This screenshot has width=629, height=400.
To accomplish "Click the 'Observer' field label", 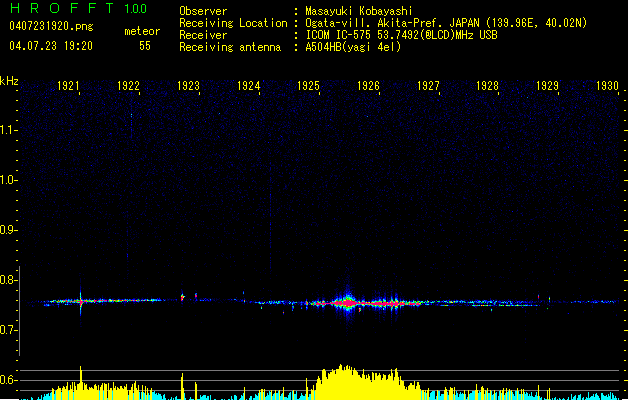I will (203, 11).
